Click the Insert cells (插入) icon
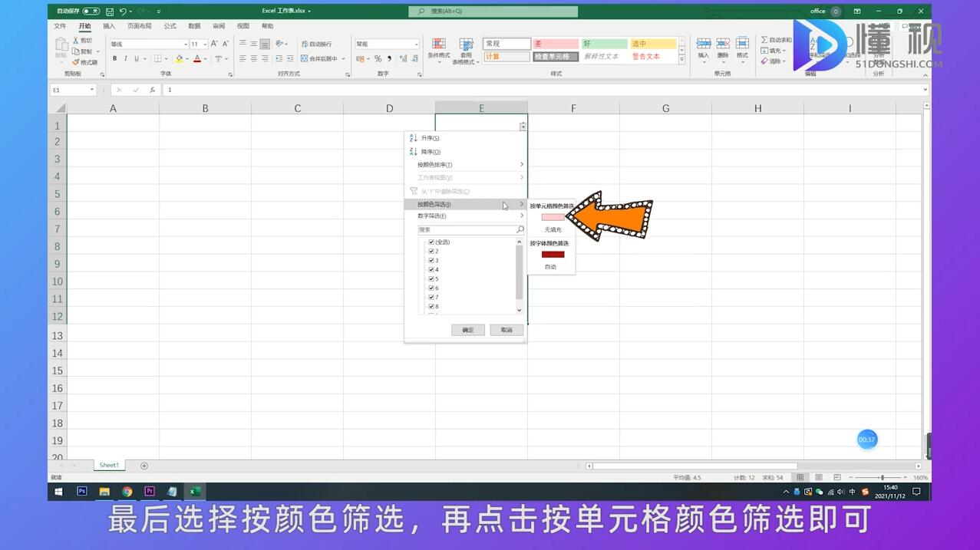The width and height of the screenshot is (980, 550). point(704,44)
